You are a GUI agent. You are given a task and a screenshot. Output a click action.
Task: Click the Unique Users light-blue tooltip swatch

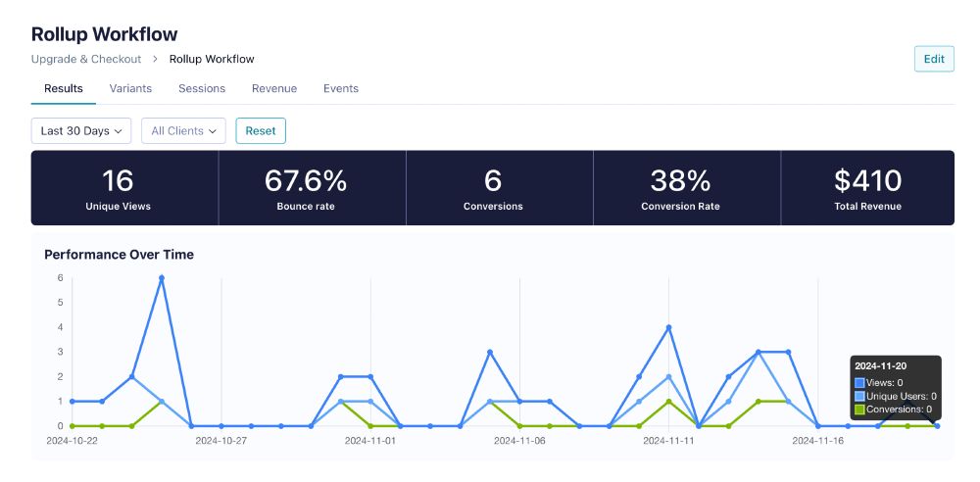[860, 396]
